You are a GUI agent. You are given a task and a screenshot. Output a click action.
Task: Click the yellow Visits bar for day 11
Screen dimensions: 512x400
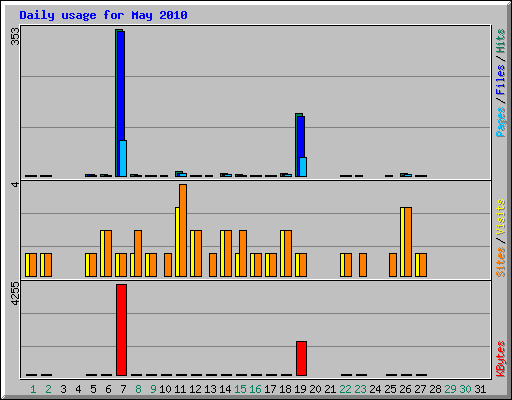pos(177,242)
